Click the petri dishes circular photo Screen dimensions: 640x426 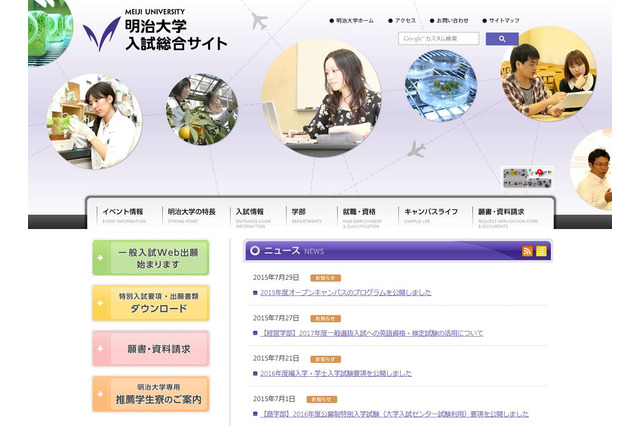pos(441,86)
